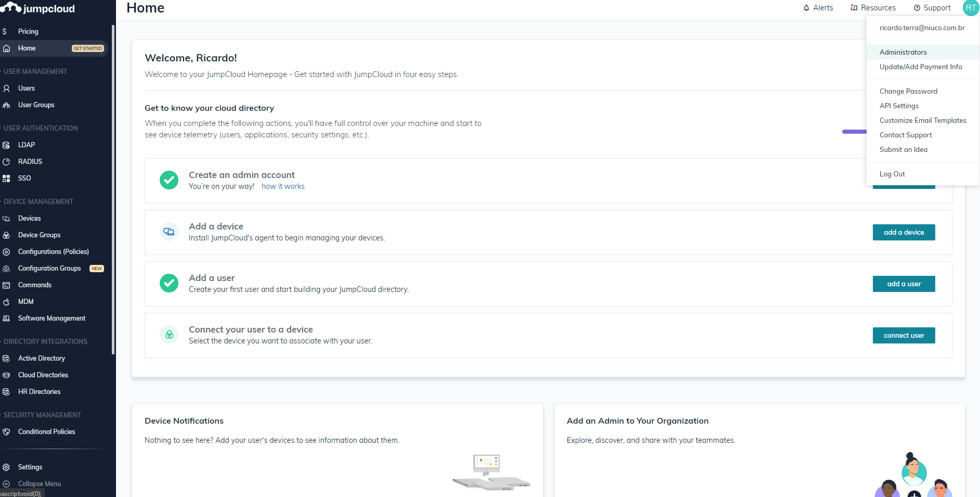Click the Device Notifications computer illustration
Image resolution: width=980 pixels, height=497 pixels.
click(x=491, y=472)
